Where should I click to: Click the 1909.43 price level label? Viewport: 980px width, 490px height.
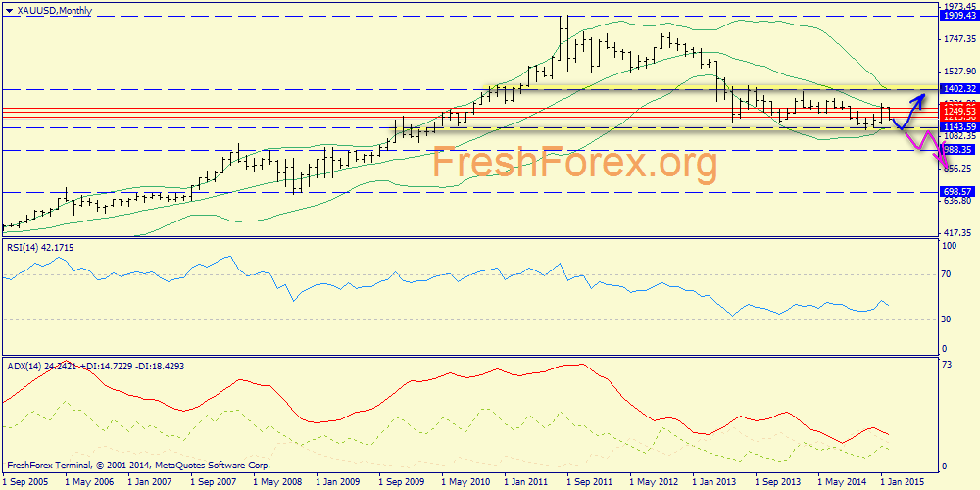click(957, 17)
